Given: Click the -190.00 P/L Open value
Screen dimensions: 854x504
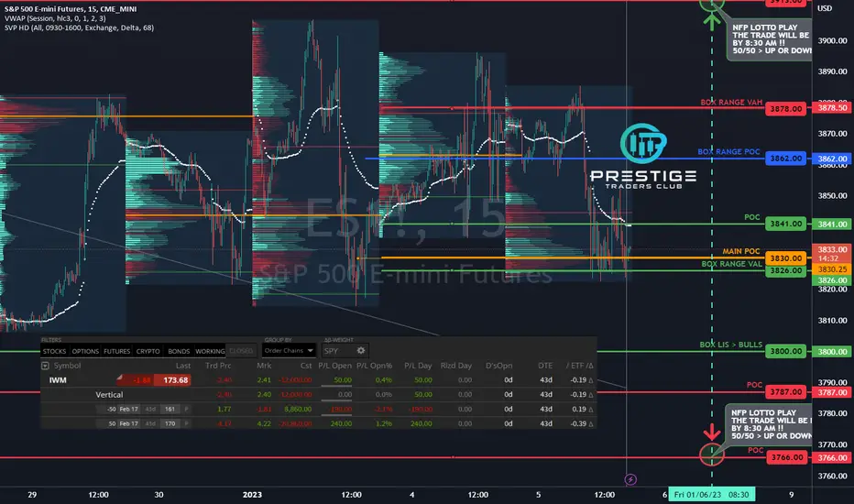Looking at the screenshot, I should click(x=340, y=410).
